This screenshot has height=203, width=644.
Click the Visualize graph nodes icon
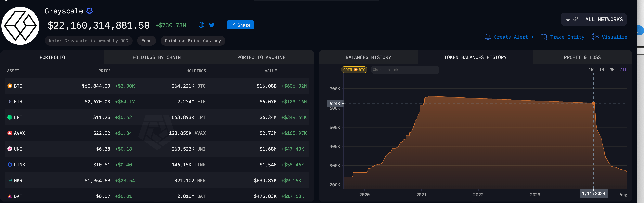[x=595, y=36]
